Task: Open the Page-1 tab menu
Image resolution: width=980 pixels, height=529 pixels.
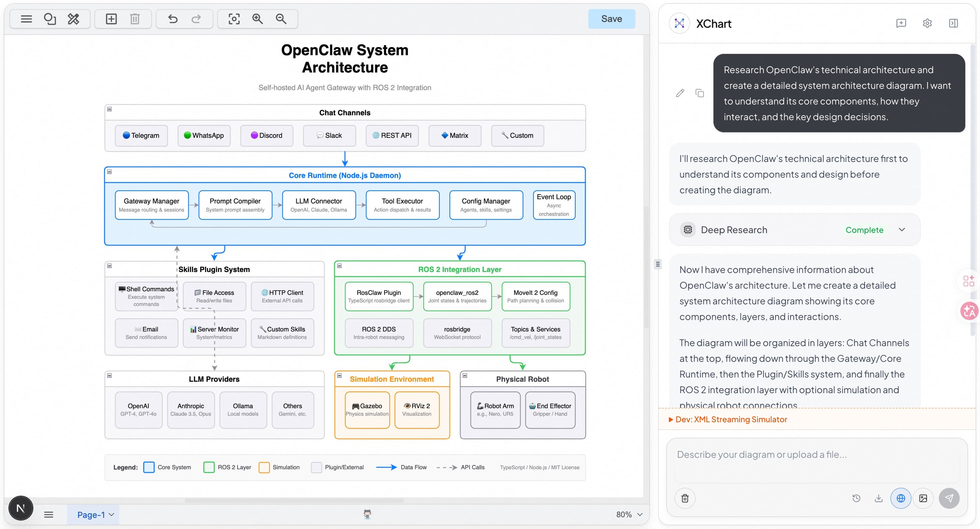Action: coord(95,515)
